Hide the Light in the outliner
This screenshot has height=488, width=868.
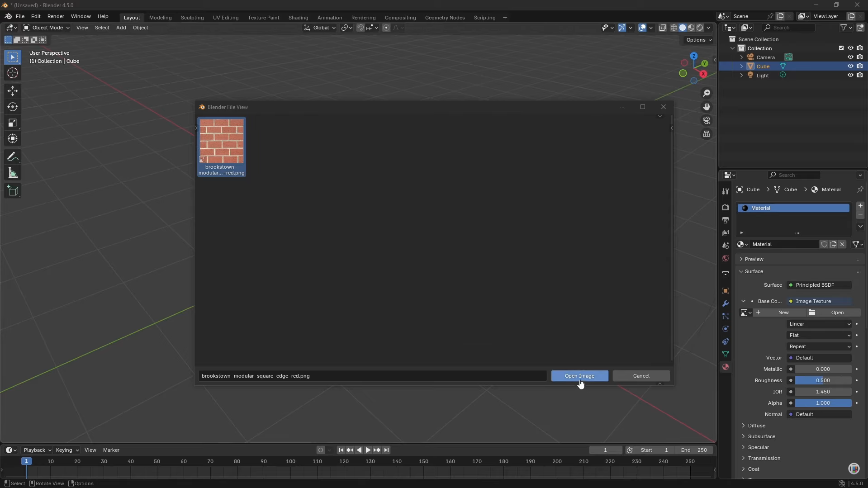pos(850,75)
